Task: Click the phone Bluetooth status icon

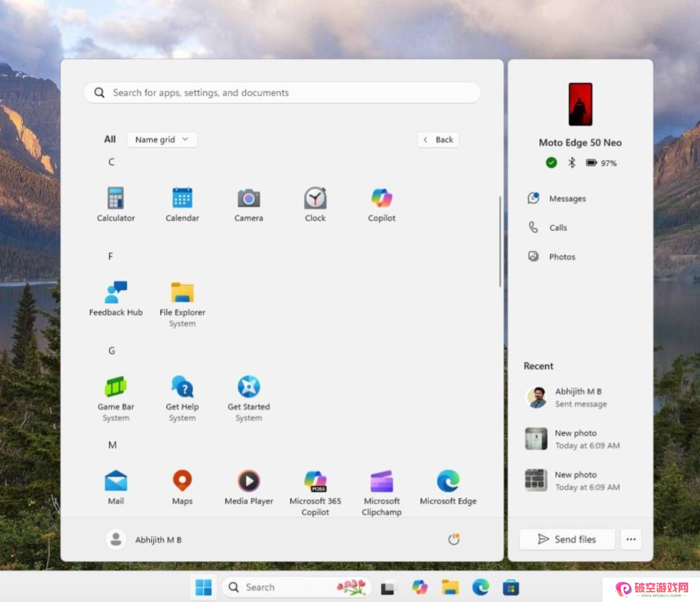Action: click(571, 163)
